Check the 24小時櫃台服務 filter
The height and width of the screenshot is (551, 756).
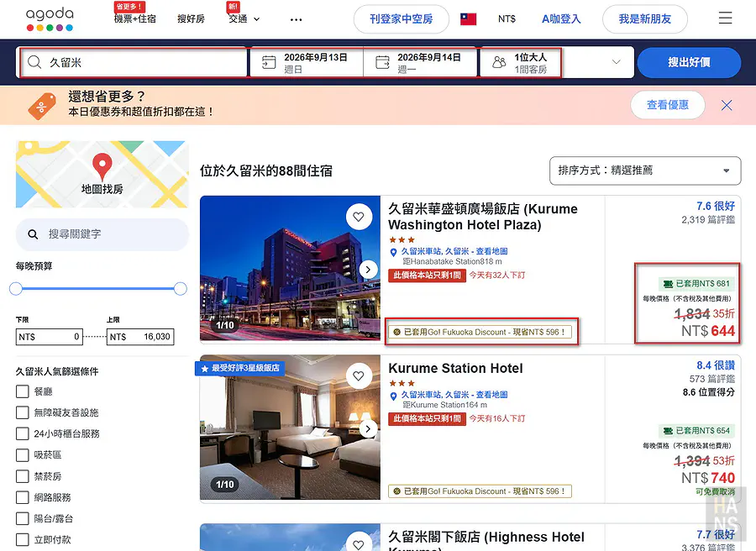(x=22, y=434)
